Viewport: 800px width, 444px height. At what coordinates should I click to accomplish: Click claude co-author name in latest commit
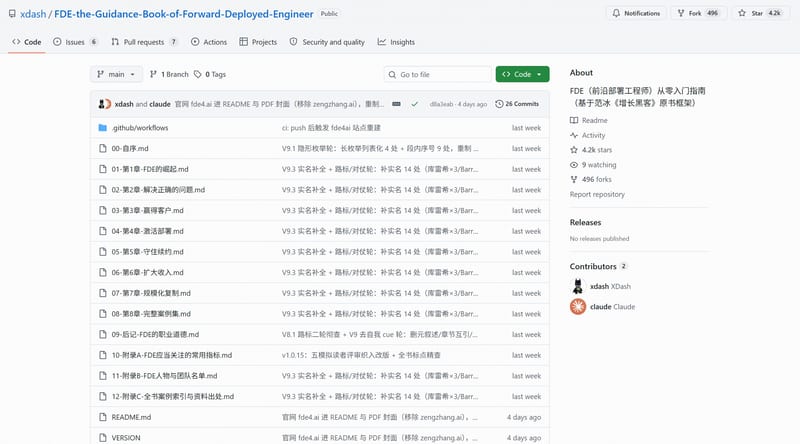click(x=160, y=104)
